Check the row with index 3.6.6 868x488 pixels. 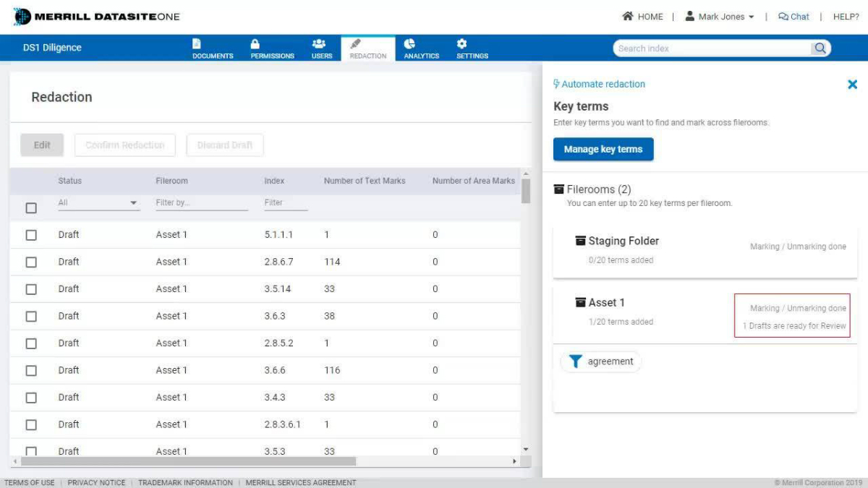click(x=31, y=370)
